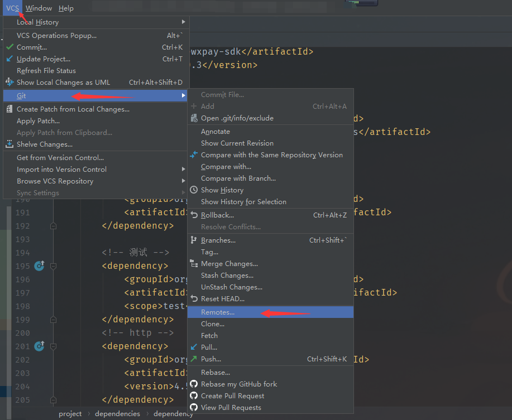Screen dimensions: 512x420
Task: Click the <!-- 测试 --> comment line
Action: pyautogui.click(x=136, y=253)
